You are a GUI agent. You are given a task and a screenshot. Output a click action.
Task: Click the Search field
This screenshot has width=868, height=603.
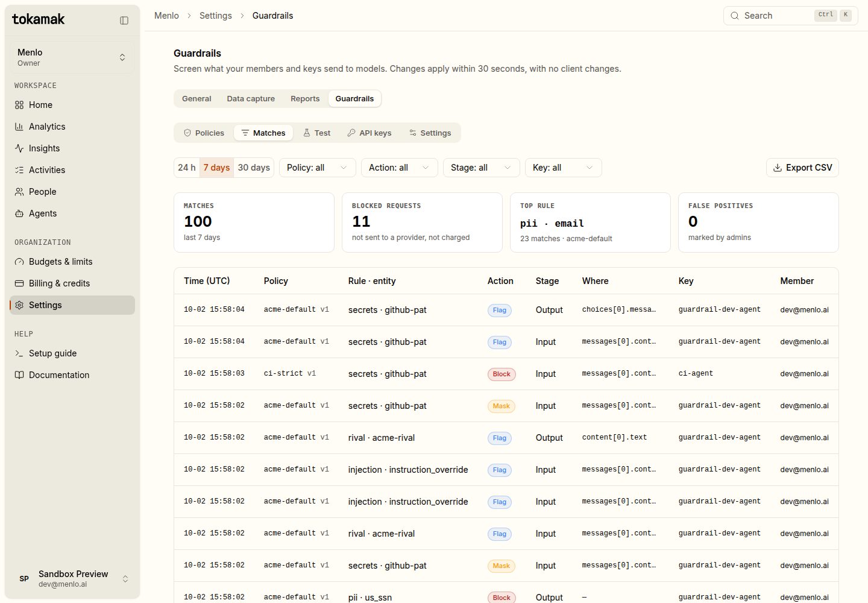click(x=791, y=16)
